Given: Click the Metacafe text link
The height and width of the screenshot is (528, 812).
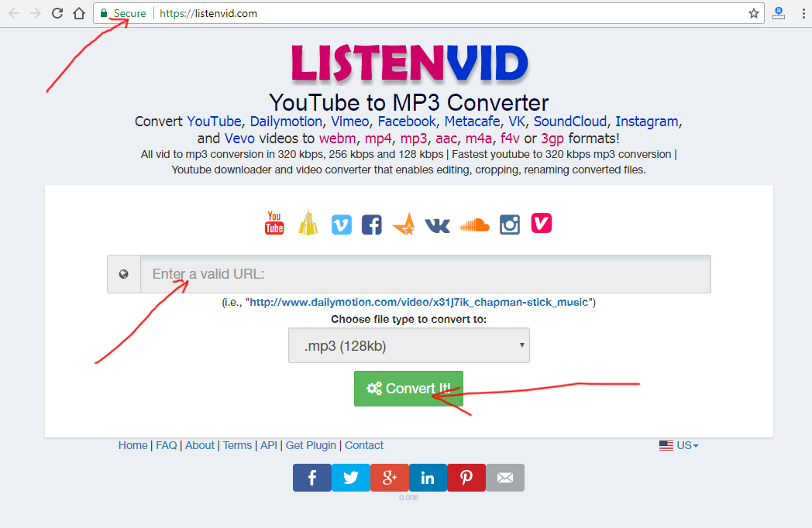Looking at the screenshot, I should [472, 121].
